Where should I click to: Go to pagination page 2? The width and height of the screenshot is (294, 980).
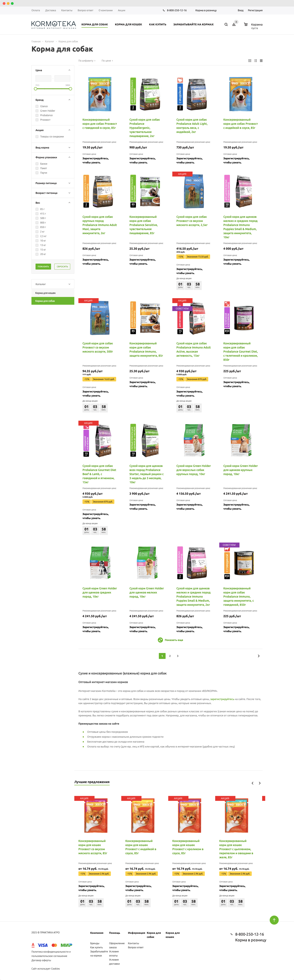170,656
